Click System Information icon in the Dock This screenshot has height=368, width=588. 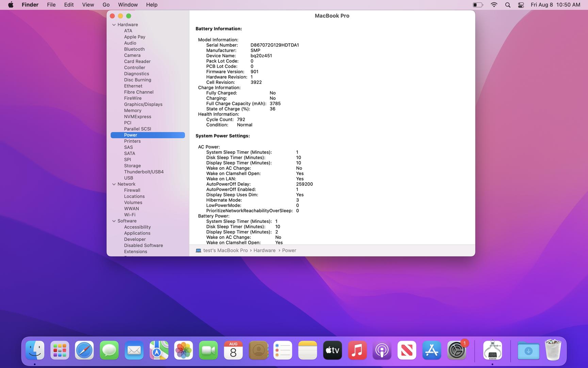point(492,350)
